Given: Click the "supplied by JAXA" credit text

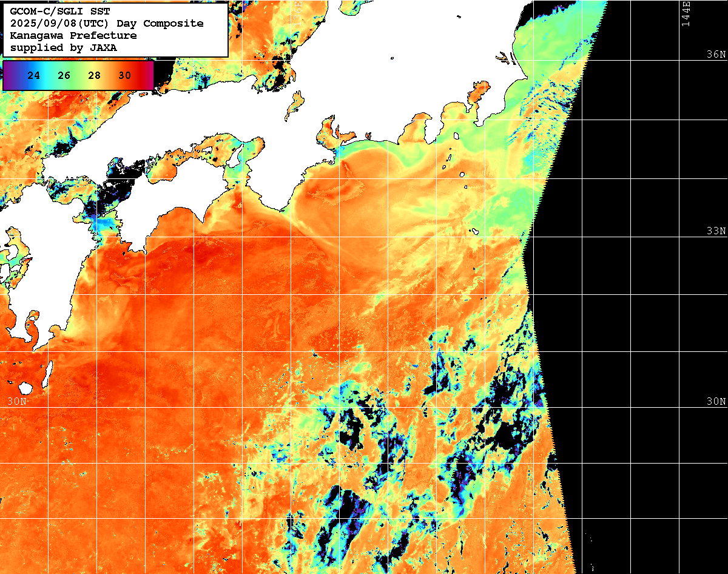Looking at the screenshot, I should 64,47.
